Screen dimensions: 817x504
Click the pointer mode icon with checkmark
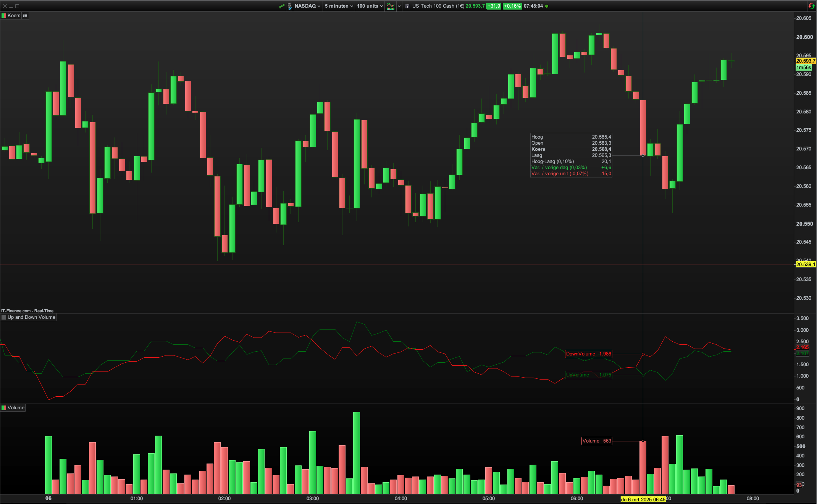coord(290,6)
